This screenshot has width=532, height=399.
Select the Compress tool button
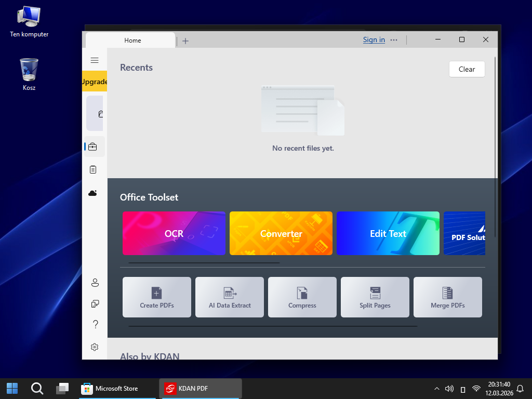pos(302,297)
